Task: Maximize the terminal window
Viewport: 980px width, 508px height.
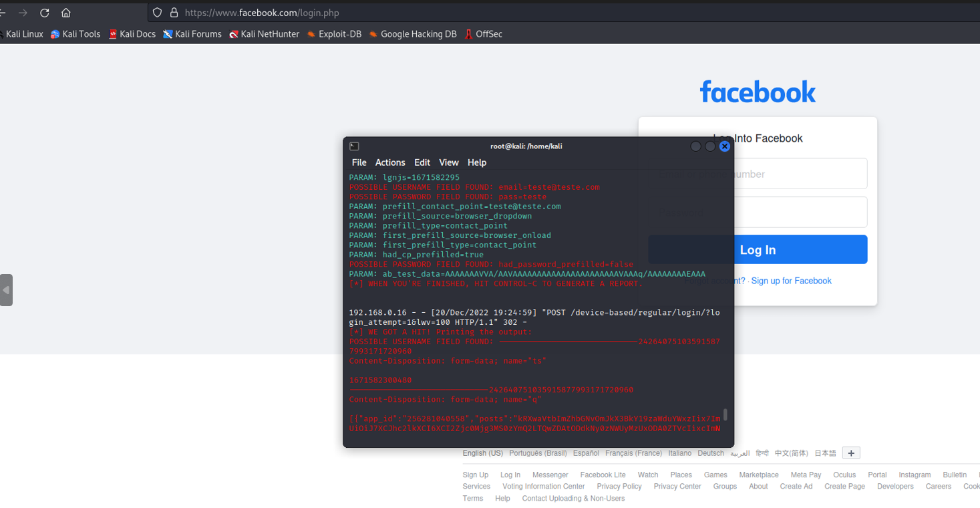Action: pos(710,146)
